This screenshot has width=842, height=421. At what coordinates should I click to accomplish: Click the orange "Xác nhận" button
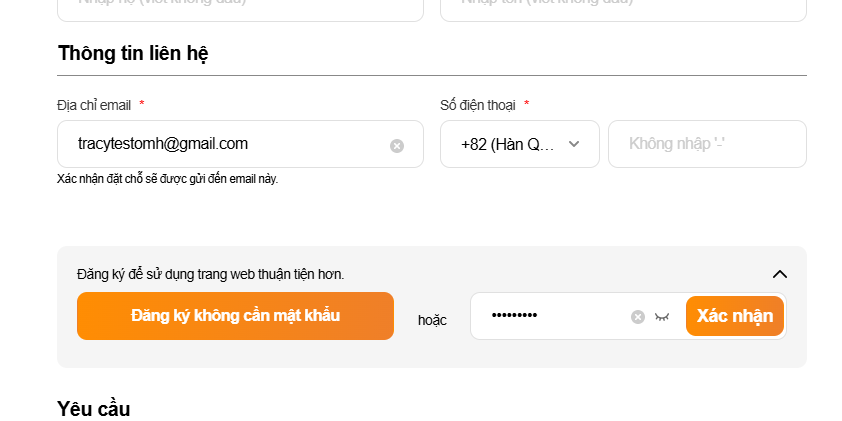735,316
